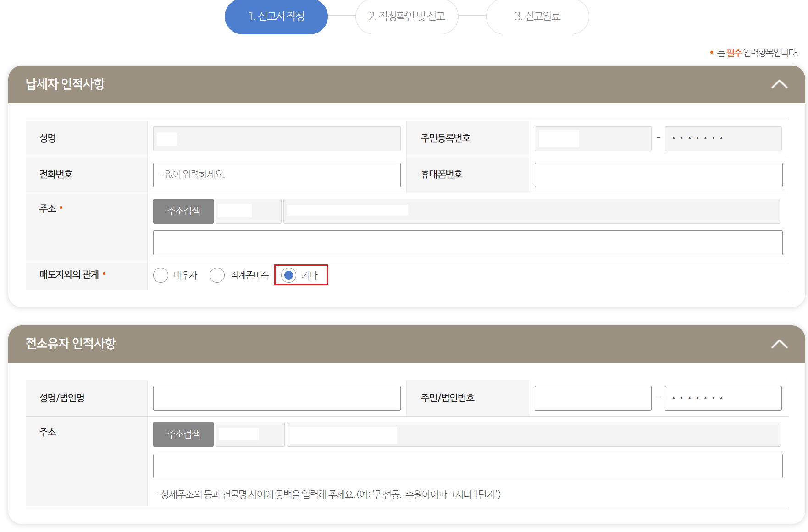
Task: Go to step 2. 작성확인 및 신고
Action: (407, 16)
